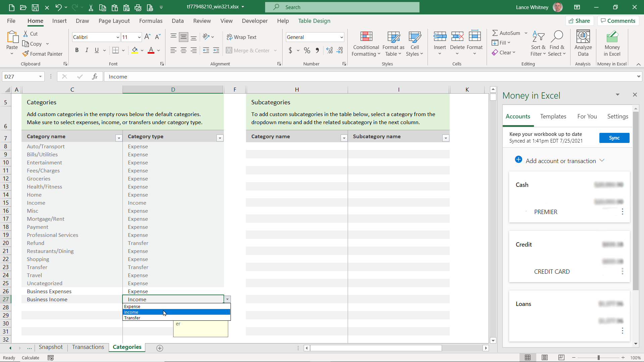Image resolution: width=644 pixels, height=362 pixels.
Task: Open Subcategory name filter dropdown
Action: (x=446, y=138)
